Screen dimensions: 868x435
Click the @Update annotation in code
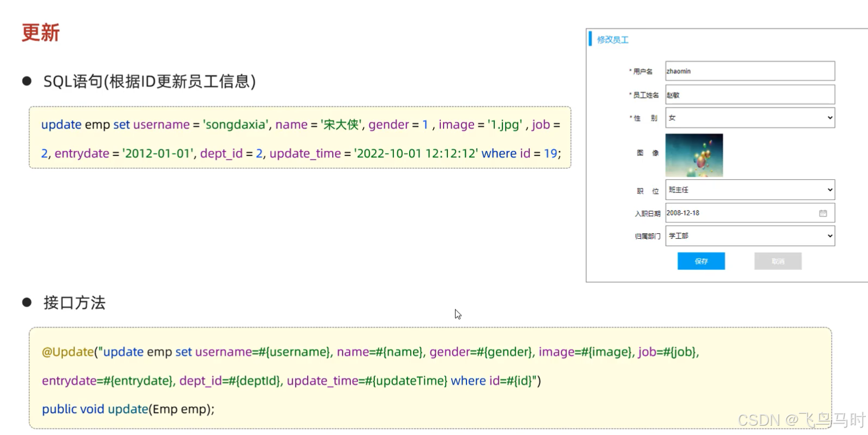point(68,352)
